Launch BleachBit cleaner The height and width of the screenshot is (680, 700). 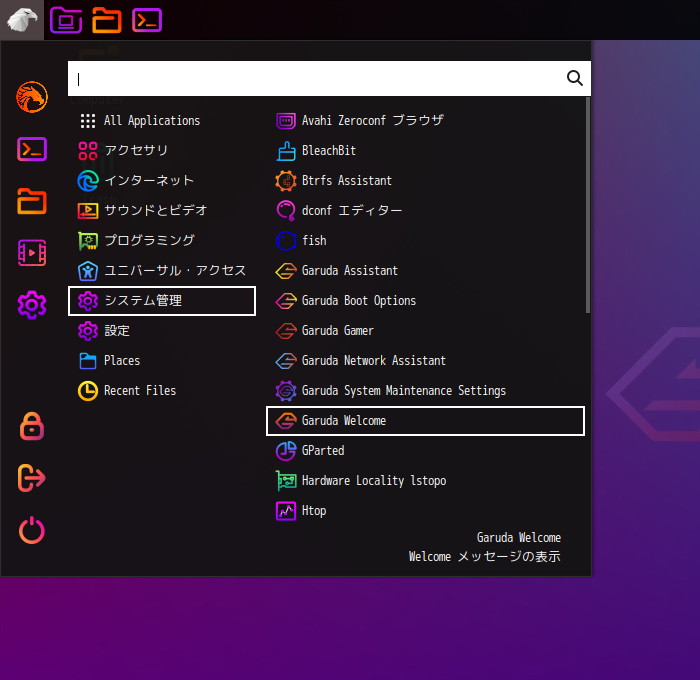(425, 150)
